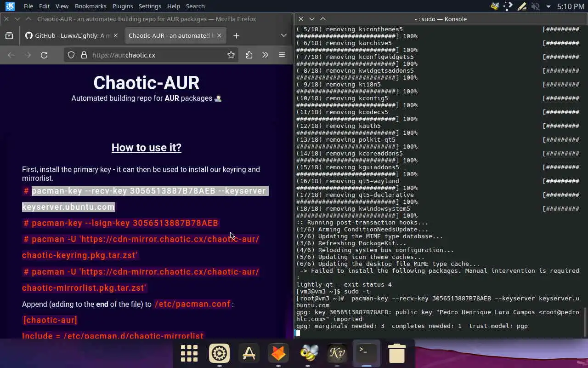The height and width of the screenshot is (368, 588).
Task: Go back in Firefox
Action: 11,55
